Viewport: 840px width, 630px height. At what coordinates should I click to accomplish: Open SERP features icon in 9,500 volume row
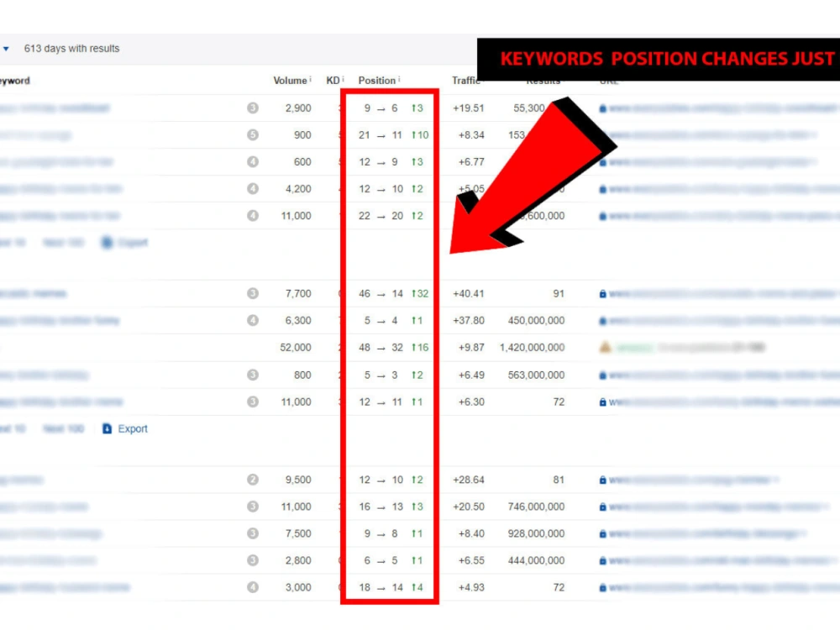click(x=253, y=480)
